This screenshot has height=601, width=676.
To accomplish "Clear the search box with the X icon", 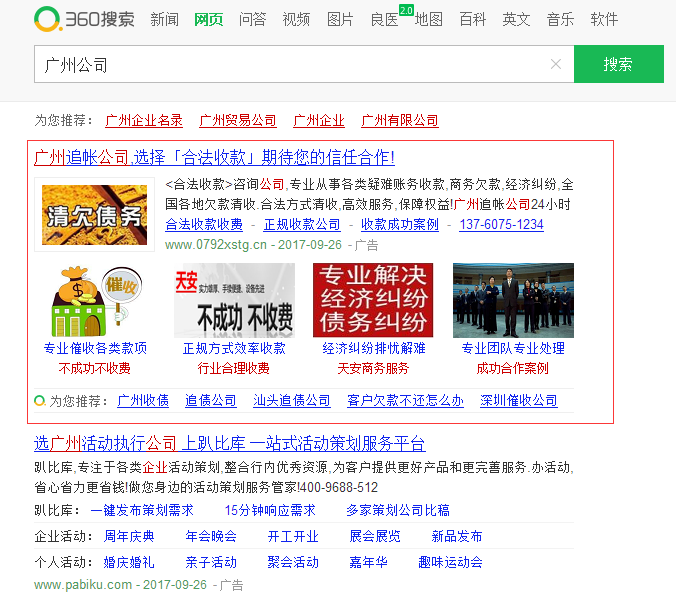I will coord(556,64).
